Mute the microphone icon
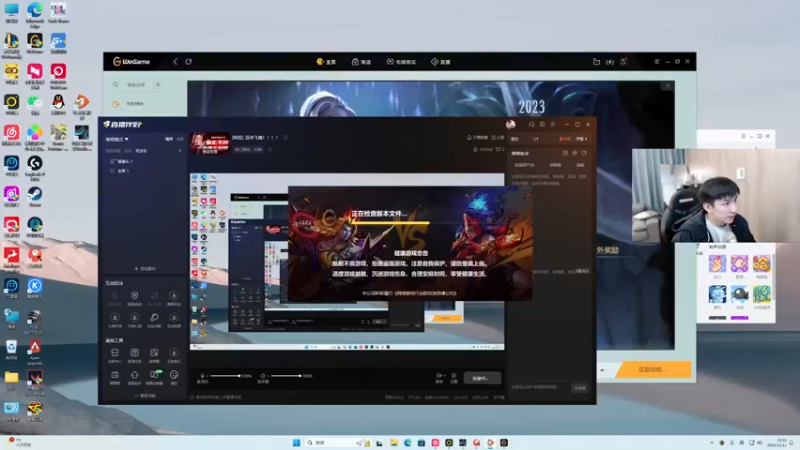This screenshot has width=800, height=450. tap(203, 376)
